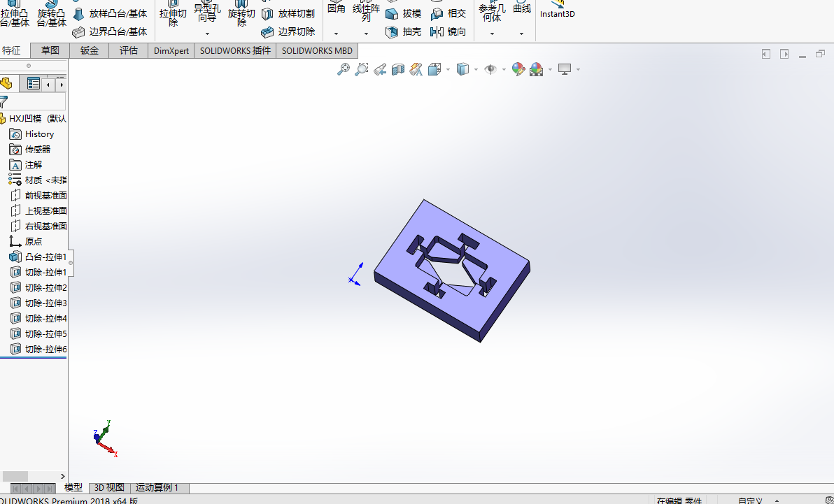Open the View Orientation dropdown arrow
The width and height of the screenshot is (834, 504).
coord(448,70)
